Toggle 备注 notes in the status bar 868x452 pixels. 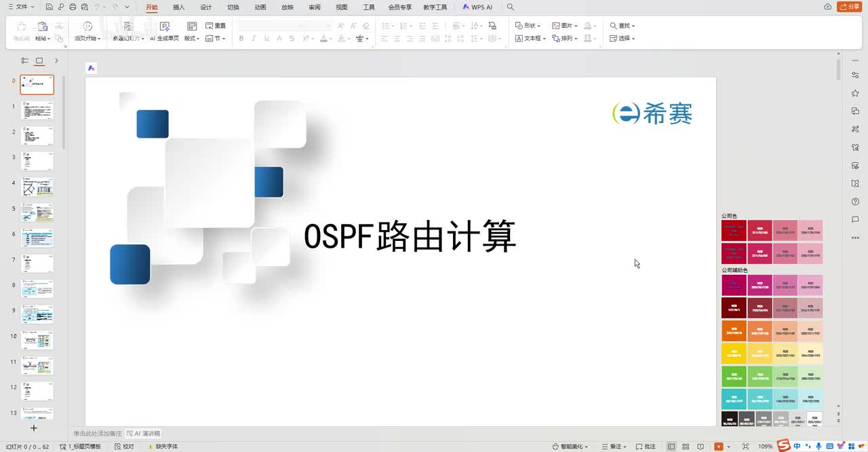click(x=612, y=447)
